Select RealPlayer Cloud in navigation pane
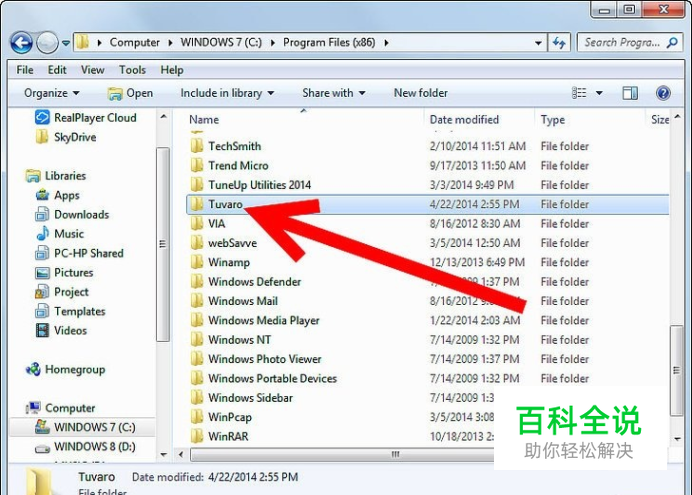This screenshot has width=692, height=495. (86, 117)
